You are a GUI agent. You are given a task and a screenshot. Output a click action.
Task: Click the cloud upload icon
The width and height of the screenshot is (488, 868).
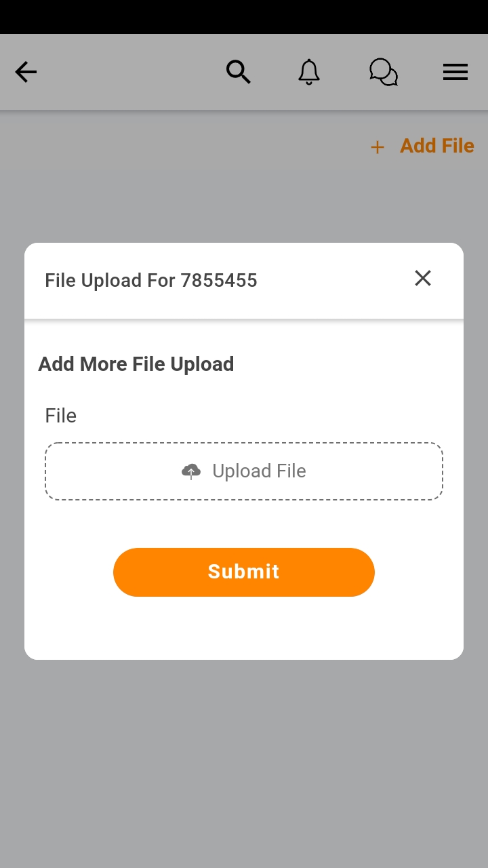coord(191,471)
